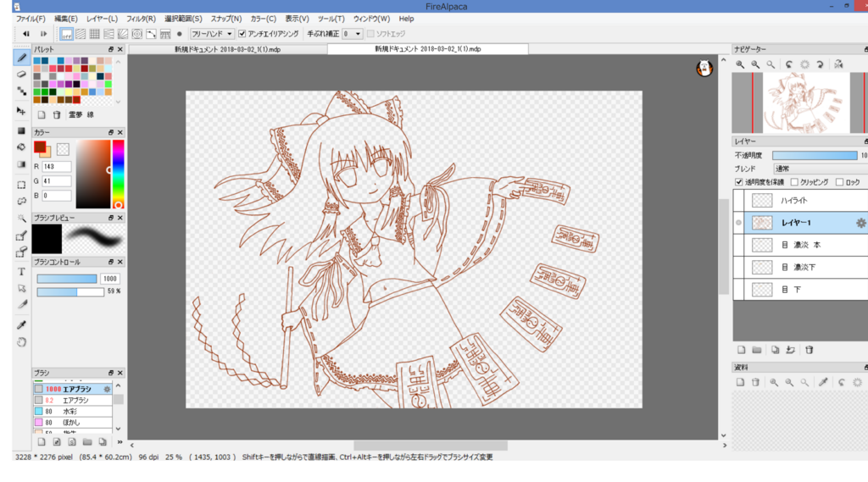Screen dimensions: 868x482
Task: Click the Undo arrow in toolbar
Action: (26, 34)
